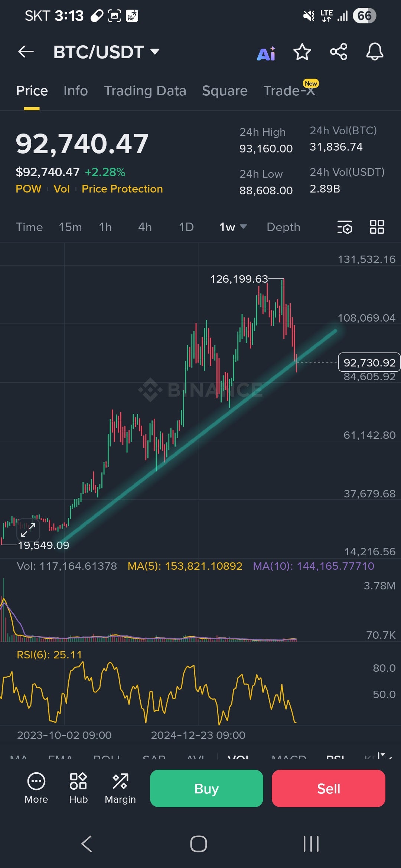Screen dimensions: 401x868
Task: Set a price alert with the bell icon
Action: tap(375, 52)
